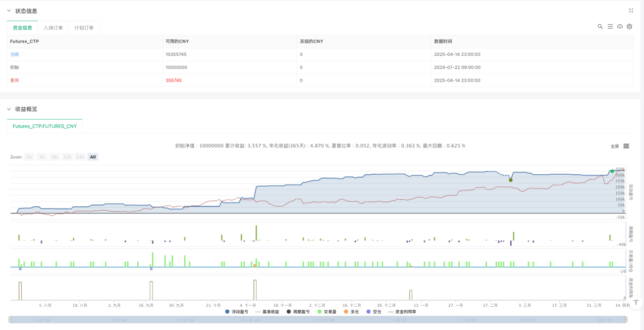This screenshot has height=330, width=644.
Task: Switch to the 计划订单 tab
Action: point(84,28)
